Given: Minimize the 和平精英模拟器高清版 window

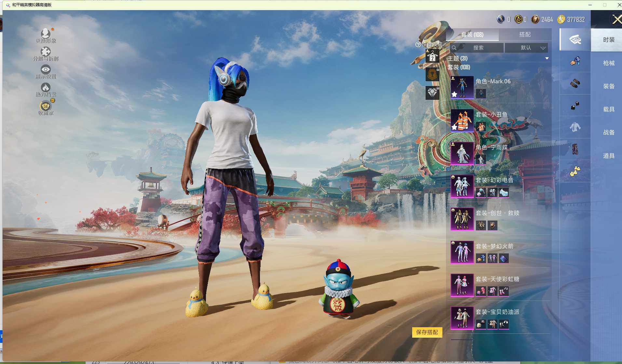Looking at the screenshot, I should pos(590,5).
